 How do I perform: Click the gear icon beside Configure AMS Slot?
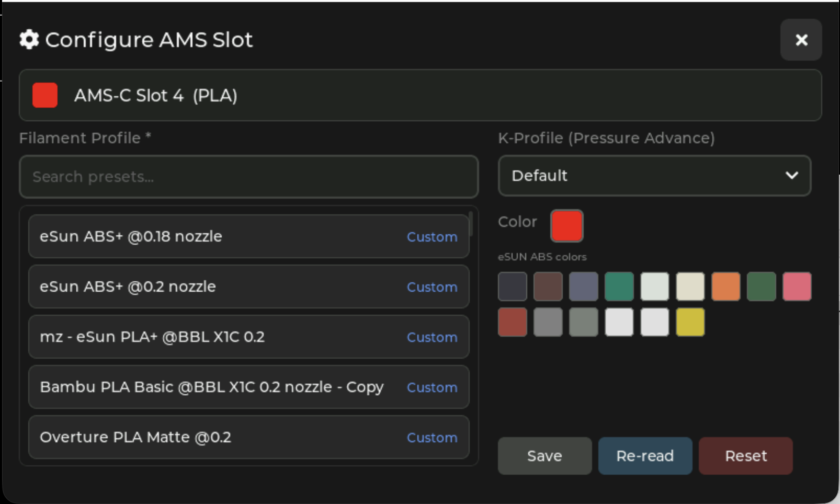[x=29, y=39]
